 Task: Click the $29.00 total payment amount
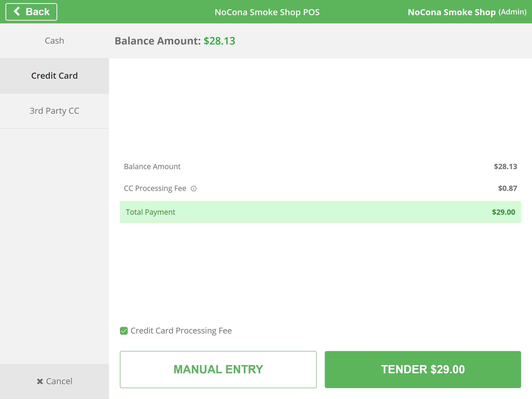click(x=503, y=212)
